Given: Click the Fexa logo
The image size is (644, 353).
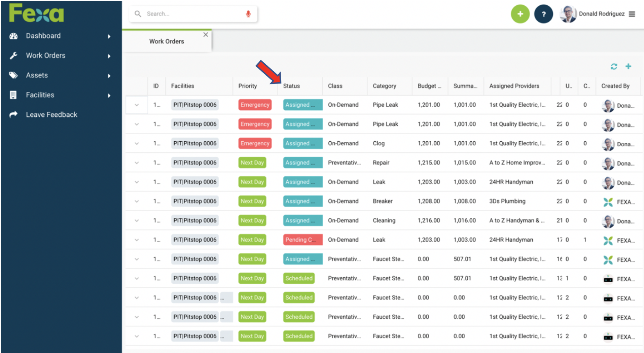Looking at the screenshot, I should pyautogui.click(x=36, y=13).
